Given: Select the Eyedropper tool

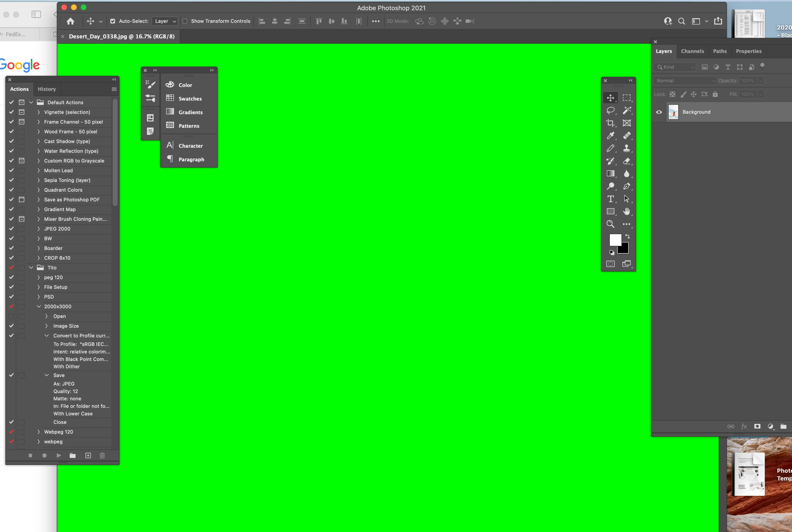Looking at the screenshot, I should 610,136.
